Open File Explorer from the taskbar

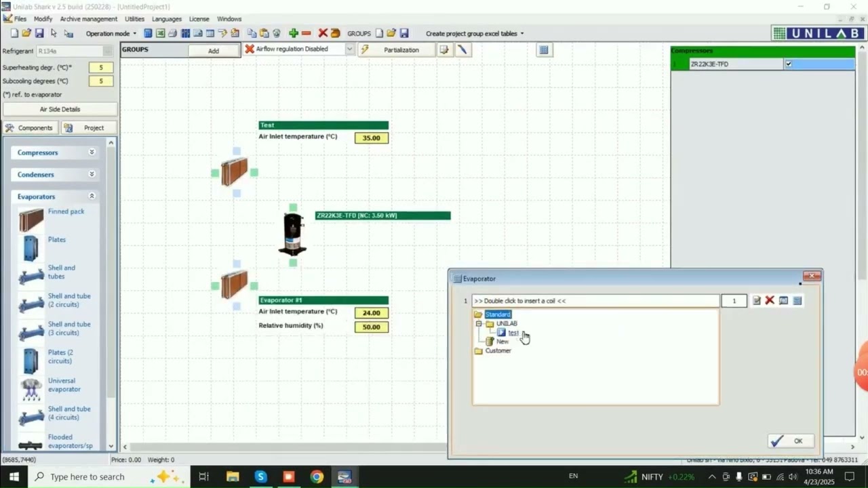(233, 476)
